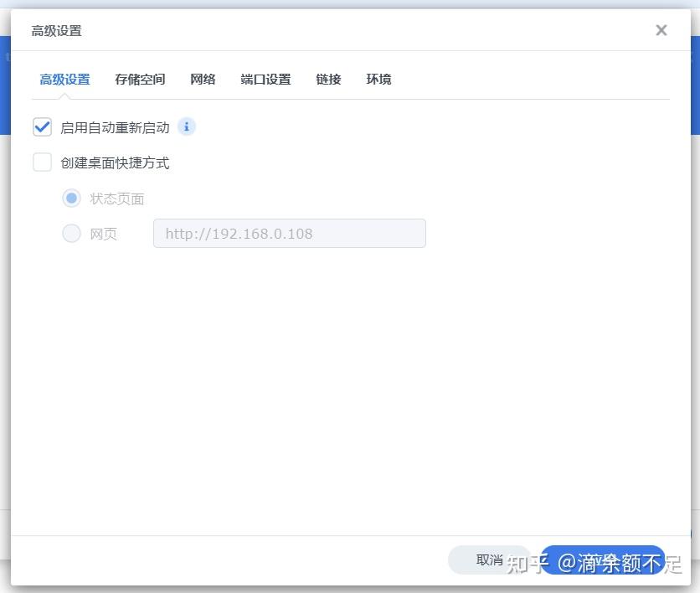Click the info icon beside 启用自动重新启动
This screenshot has height=593, width=700.
tap(186, 126)
